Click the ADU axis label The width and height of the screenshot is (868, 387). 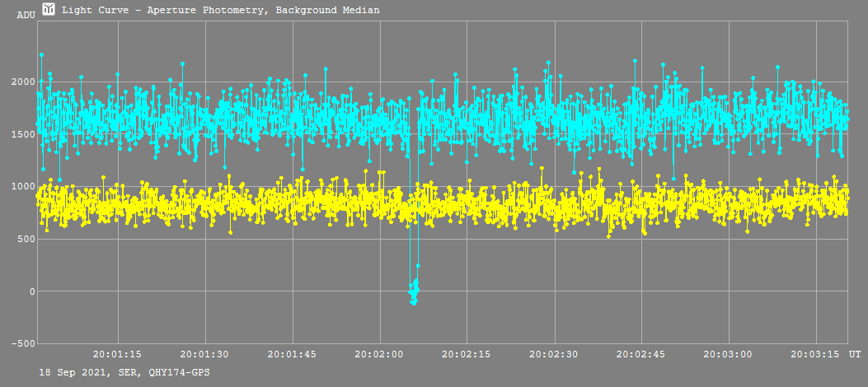[26, 15]
